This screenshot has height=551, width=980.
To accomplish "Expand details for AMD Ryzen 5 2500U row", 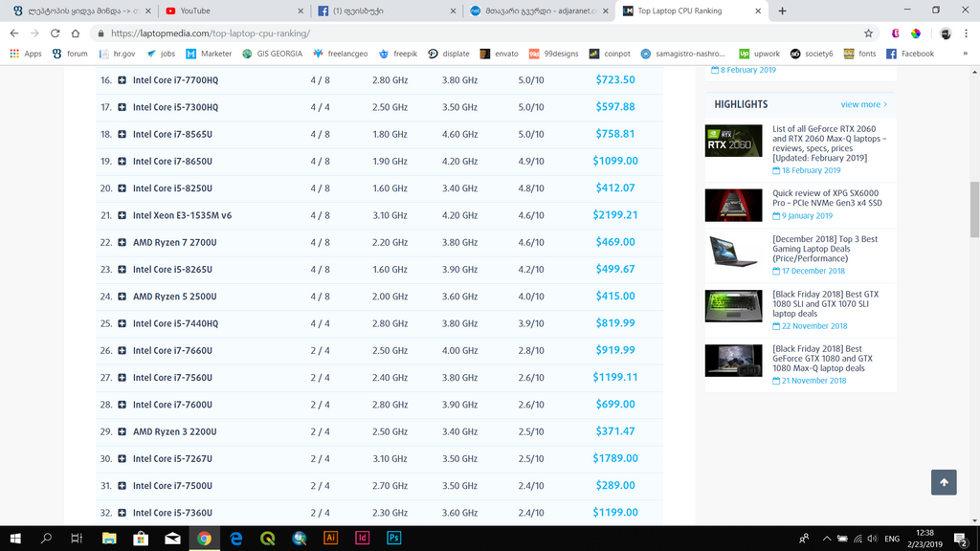I will [x=122, y=297].
